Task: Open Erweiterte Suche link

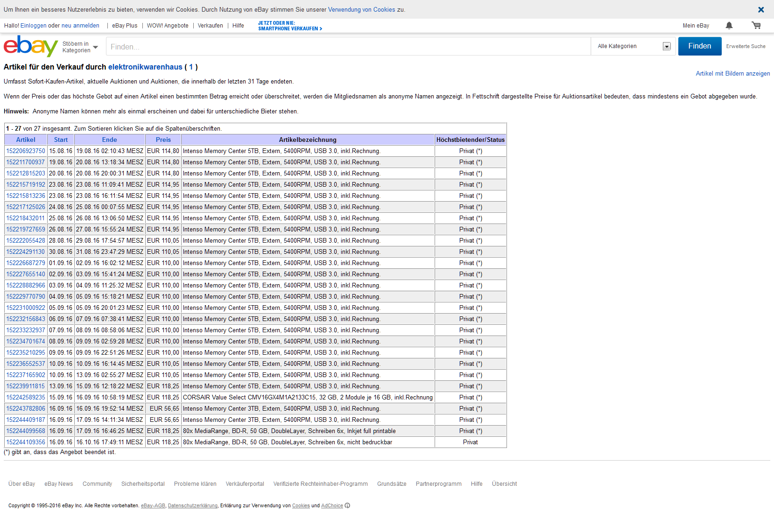Action: 746,46
